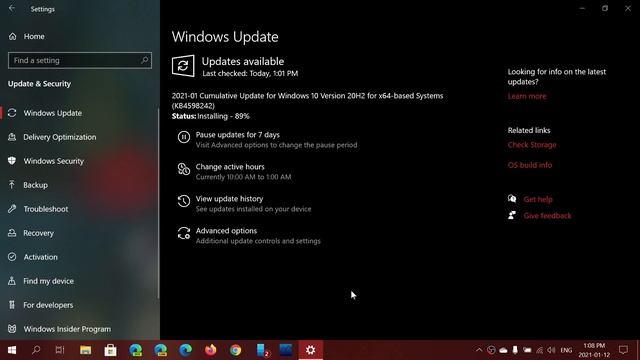Viewport: 640px width, 360px height.
Task: Click the Updates available refresh icon
Action: 183,66
